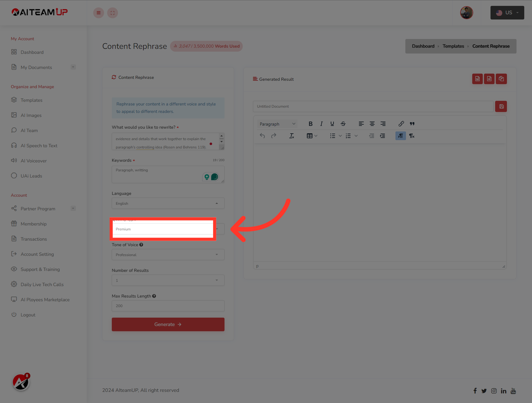Go to Dashboard in sidebar
The image size is (532, 403).
32,52
